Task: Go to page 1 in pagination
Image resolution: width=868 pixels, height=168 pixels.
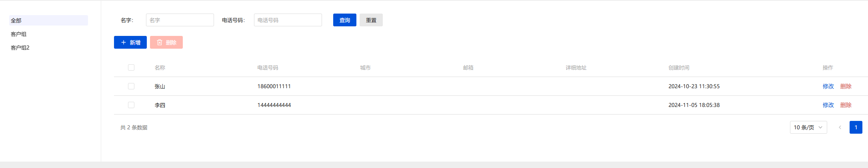Action: point(856,127)
